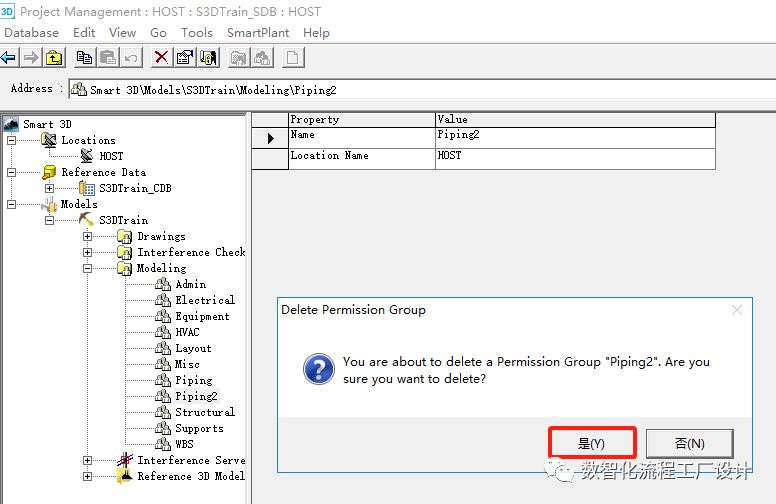Select the Name row selector arrow
The width and height of the screenshot is (776, 504).
270,138
